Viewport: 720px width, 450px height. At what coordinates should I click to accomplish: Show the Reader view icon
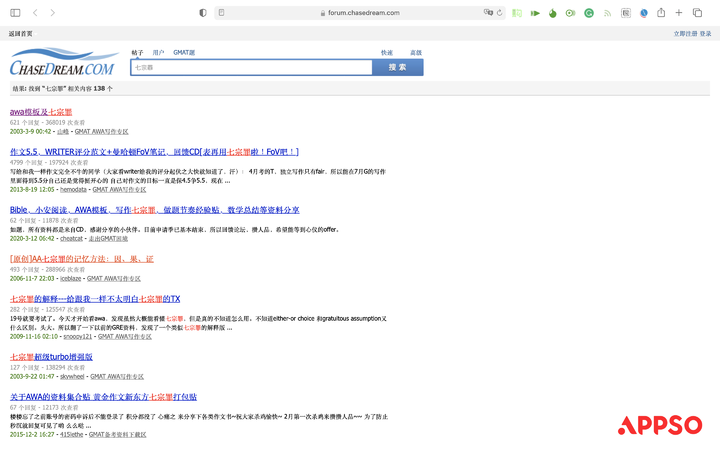click(x=221, y=13)
